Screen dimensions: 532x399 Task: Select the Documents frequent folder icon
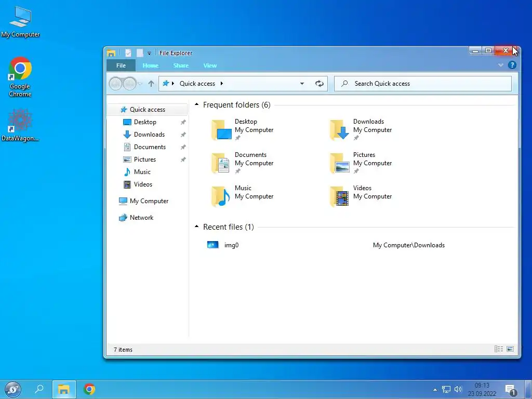[x=221, y=163]
